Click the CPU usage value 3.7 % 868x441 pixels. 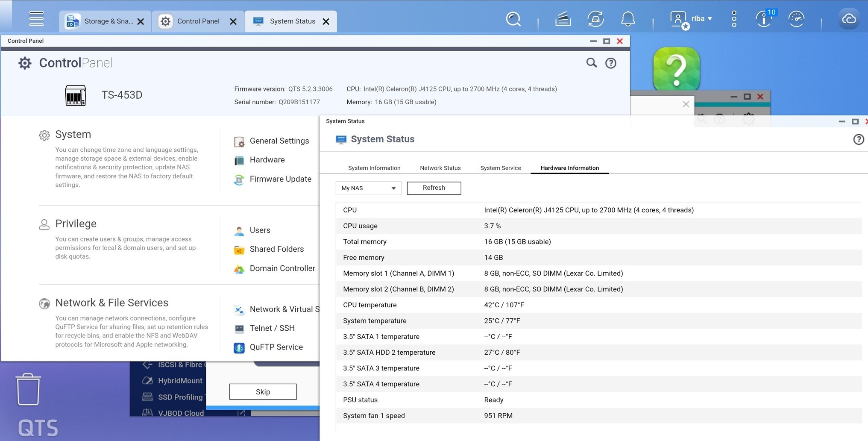[x=493, y=226]
